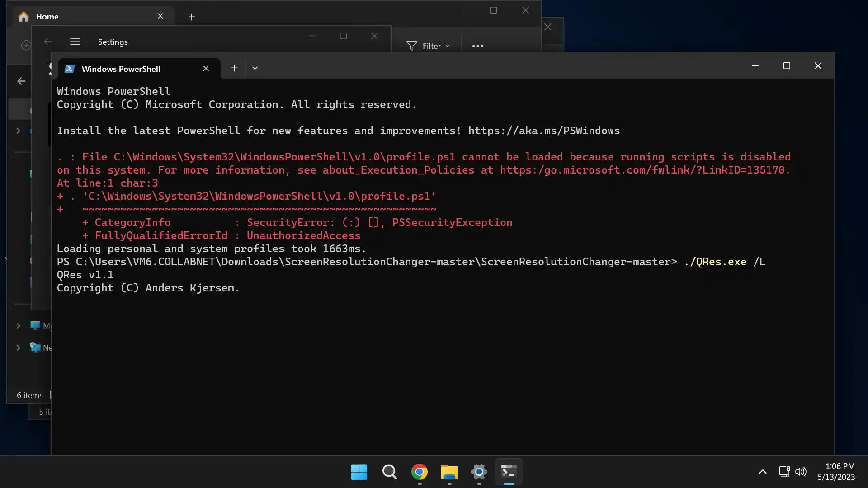This screenshot has height=488, width=868.
Task: Show hidden system tray icons
Action: tap(763, 472)
